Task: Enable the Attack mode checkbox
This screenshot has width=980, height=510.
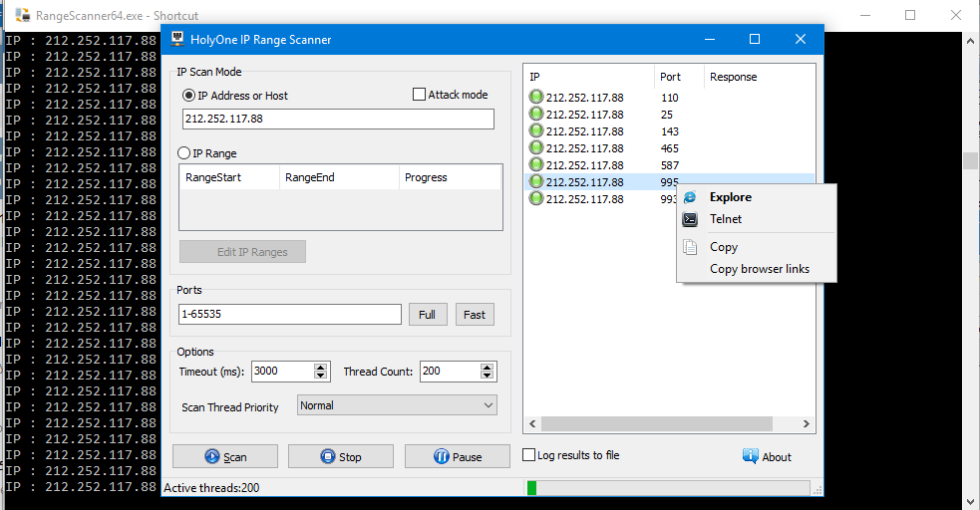Action: (x=420, y=95)
